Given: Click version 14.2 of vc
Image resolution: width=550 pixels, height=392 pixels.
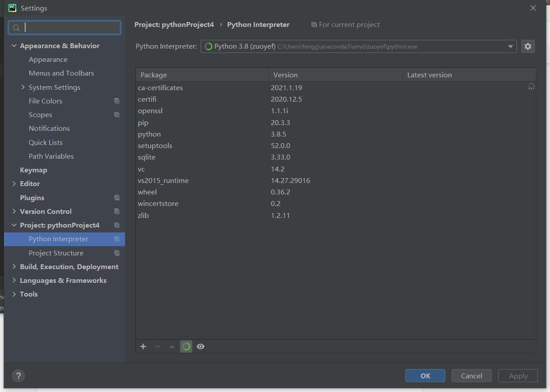Looking at the screenshot, I should pos(277,169).
